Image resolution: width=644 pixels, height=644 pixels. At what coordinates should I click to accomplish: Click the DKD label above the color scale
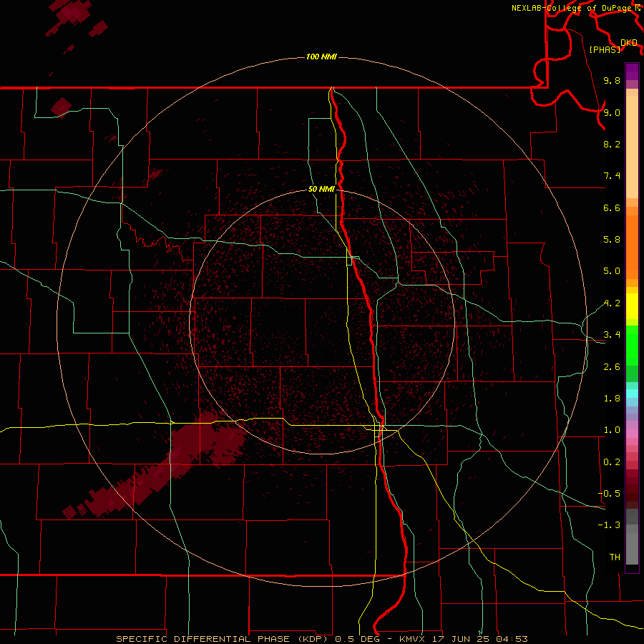(629, 42)
